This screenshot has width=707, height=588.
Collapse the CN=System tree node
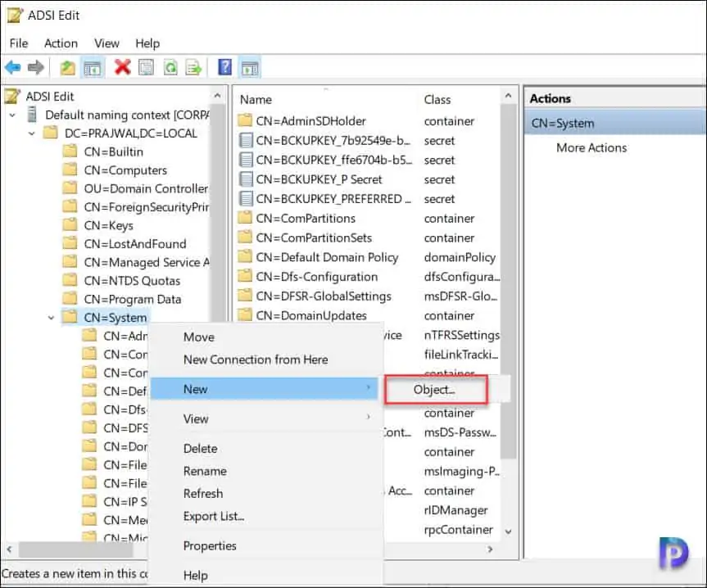(x=51, y=318)
